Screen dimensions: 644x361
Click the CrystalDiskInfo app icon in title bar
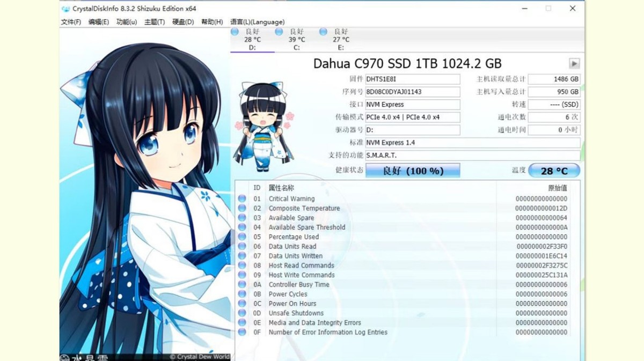click(65, 9)
